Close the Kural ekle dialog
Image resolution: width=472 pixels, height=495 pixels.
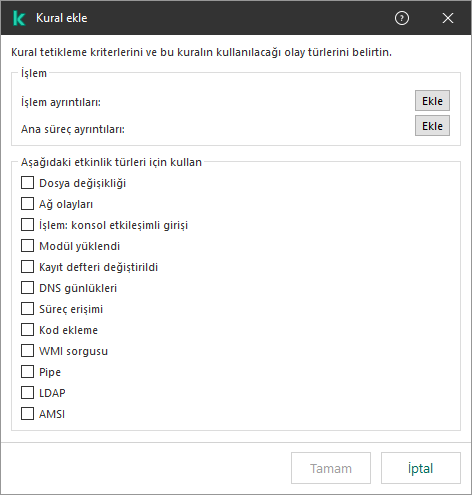[x=448, y=18]
